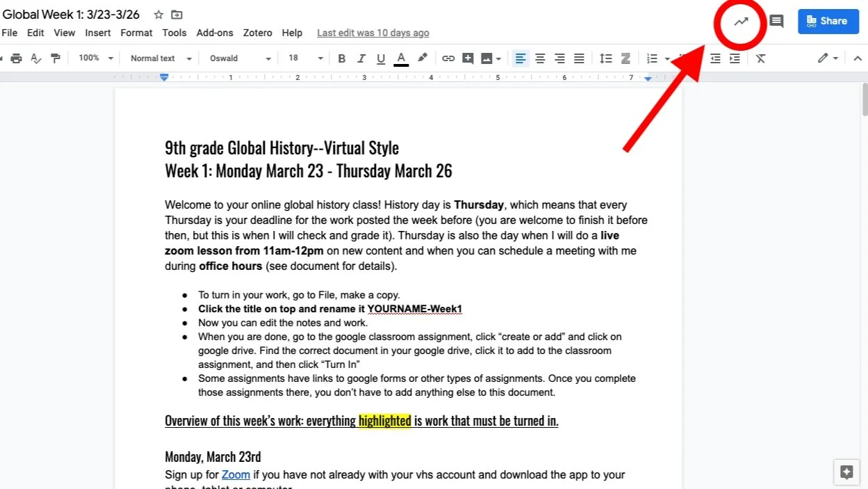Click the underlined text 'YOURNAME-Week1'
The height and width of the screenshot is (489, 868).
click(415, 309)
